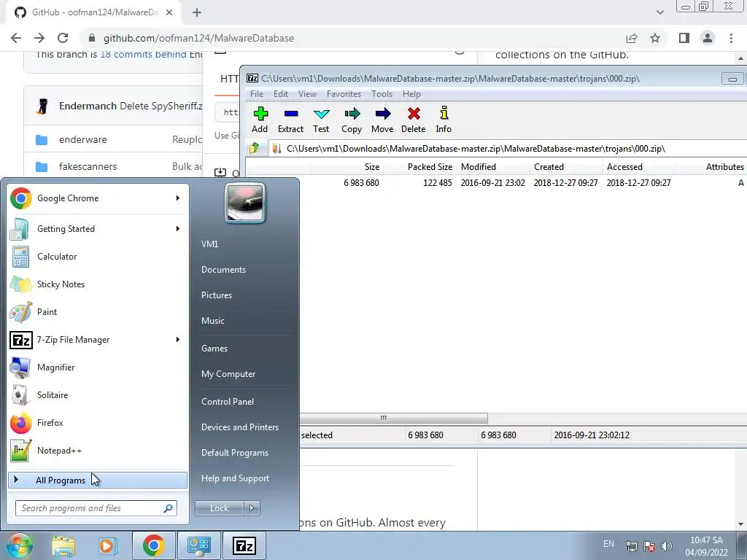747x560 pixels.
Task: Open the 18 commits behind link
Action: [143, 54]
